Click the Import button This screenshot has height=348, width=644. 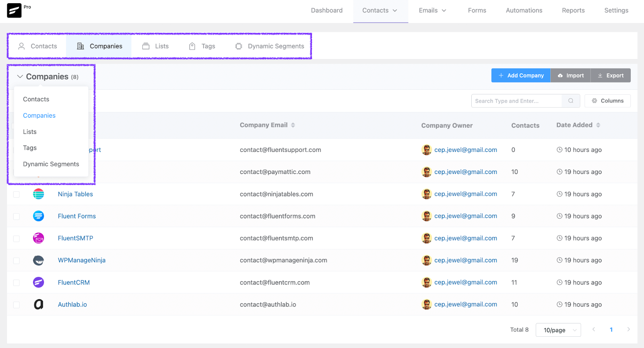pos(570,75)
